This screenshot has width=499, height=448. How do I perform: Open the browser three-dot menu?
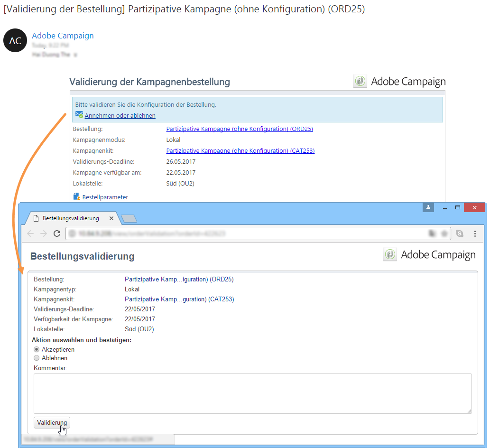[x=475, y=233]
